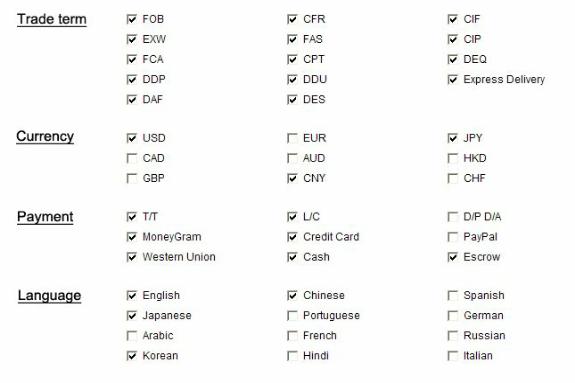Enable the EUR currency checkbox
Image resolution: width=575 pixels, height=383 pixels.
click(x=292, y=138)
